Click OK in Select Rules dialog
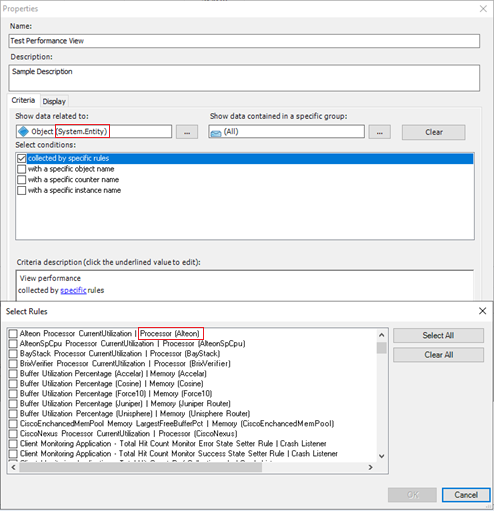The height and width of the screenshot is (511, 494). [412, 495]
